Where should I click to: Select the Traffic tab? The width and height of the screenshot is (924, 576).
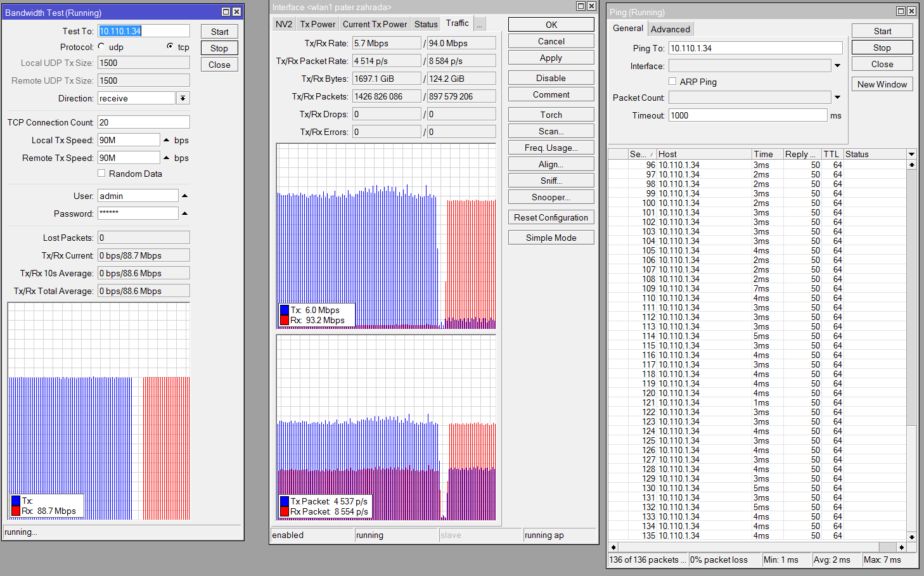click(457, 23)
